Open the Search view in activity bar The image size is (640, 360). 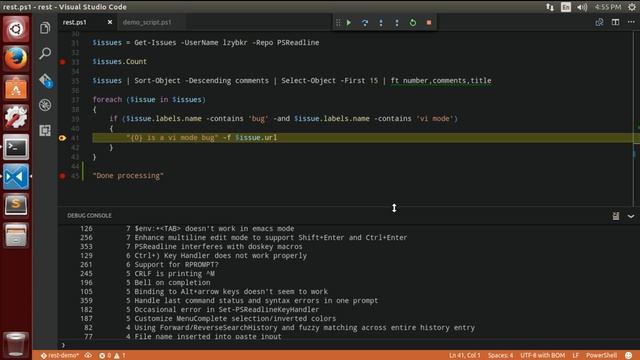tap(45, 53)
